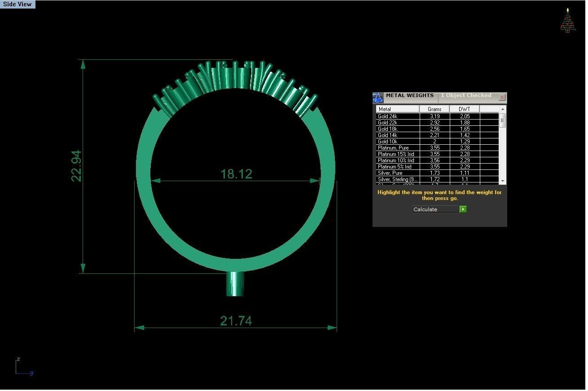
Task: Sort by the Metal column header
Action: [398, 109]
